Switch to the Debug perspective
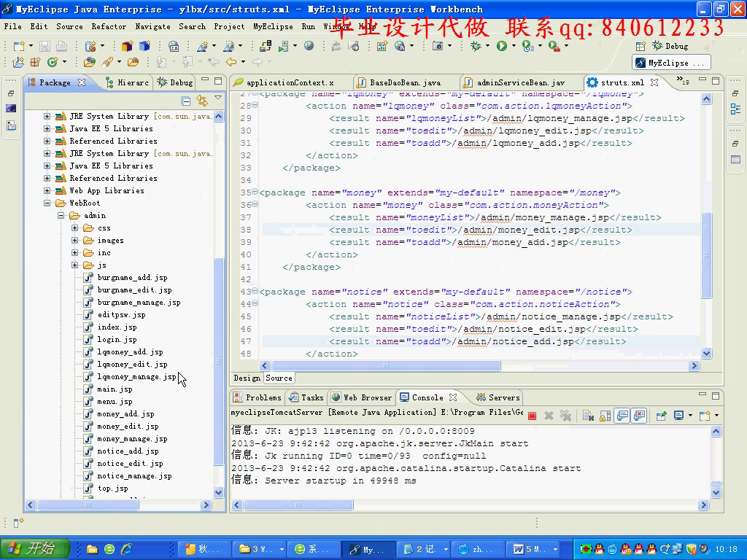 tap(671, 46)
